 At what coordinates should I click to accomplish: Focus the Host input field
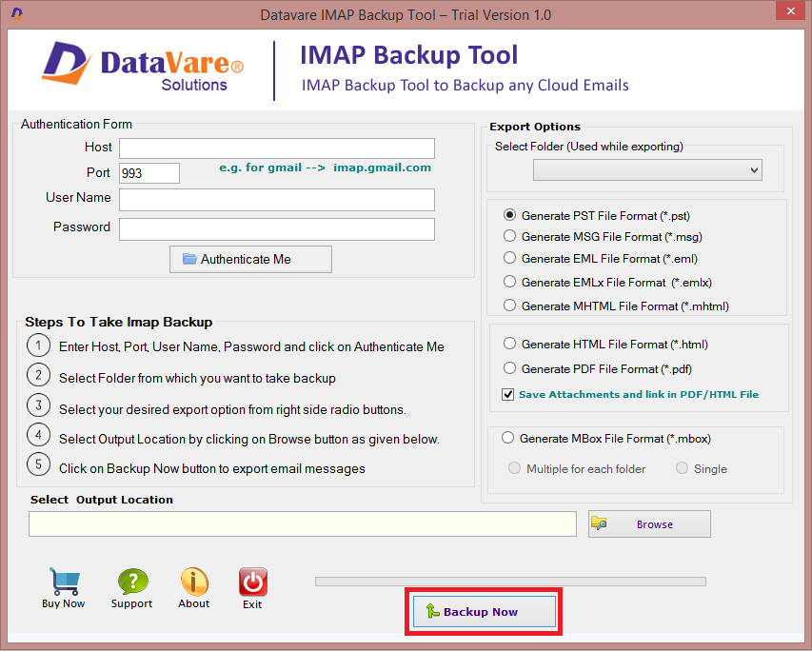(277, 148)
